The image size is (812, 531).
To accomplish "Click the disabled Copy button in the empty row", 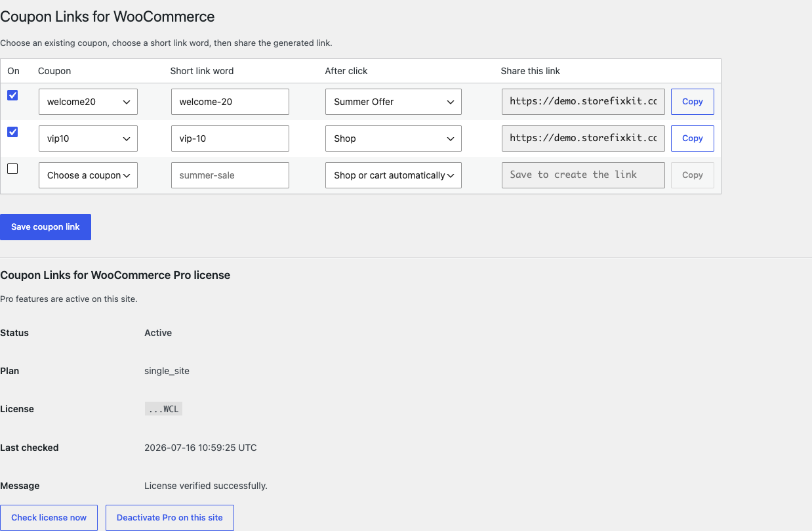I will point(693,175).
